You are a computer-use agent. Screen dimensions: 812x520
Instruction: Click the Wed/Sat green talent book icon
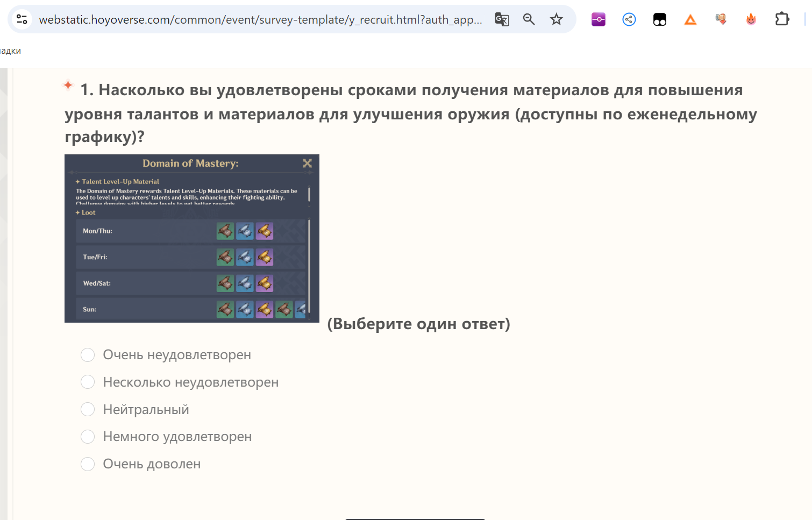[x=225, y=283]
